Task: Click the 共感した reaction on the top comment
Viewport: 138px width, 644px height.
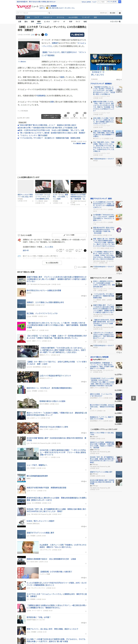Action: (60, 250)
